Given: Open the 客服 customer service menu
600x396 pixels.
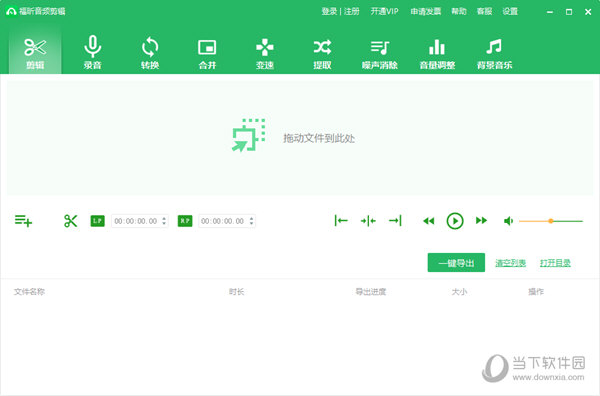Looking at the screenshot, I should 484,11.
